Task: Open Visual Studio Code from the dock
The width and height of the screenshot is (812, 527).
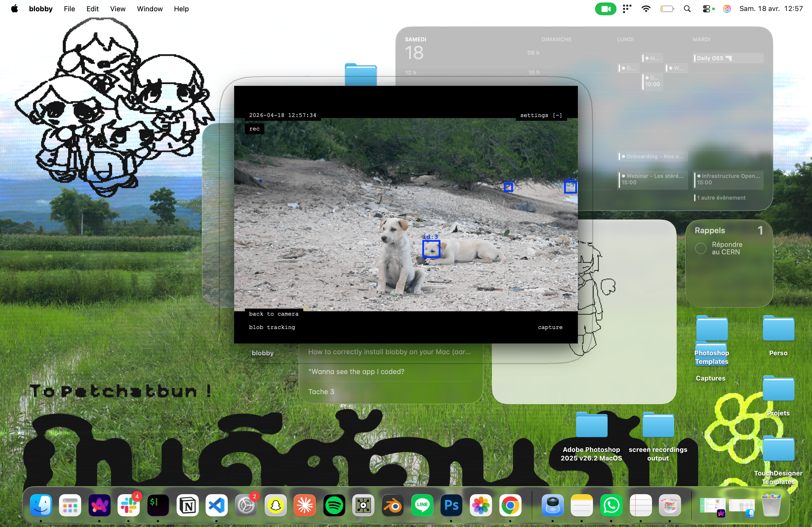Action: tap(217, 505)
